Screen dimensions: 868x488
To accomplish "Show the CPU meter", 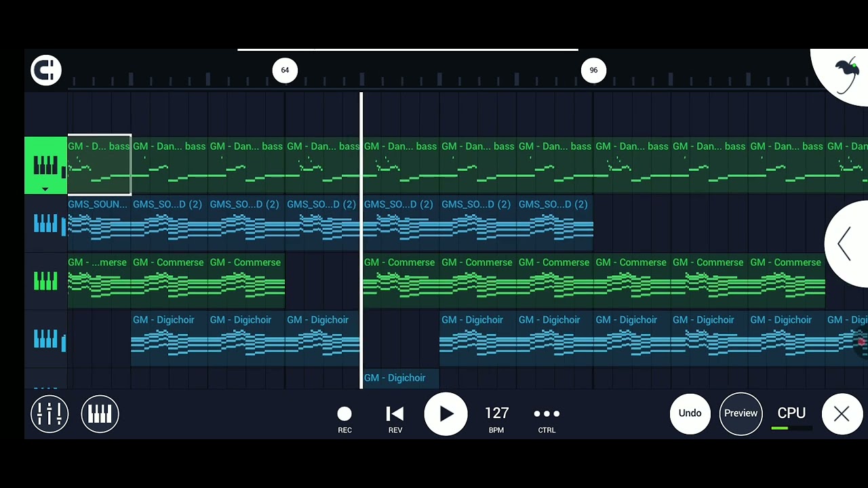I will tap(791, 417).
